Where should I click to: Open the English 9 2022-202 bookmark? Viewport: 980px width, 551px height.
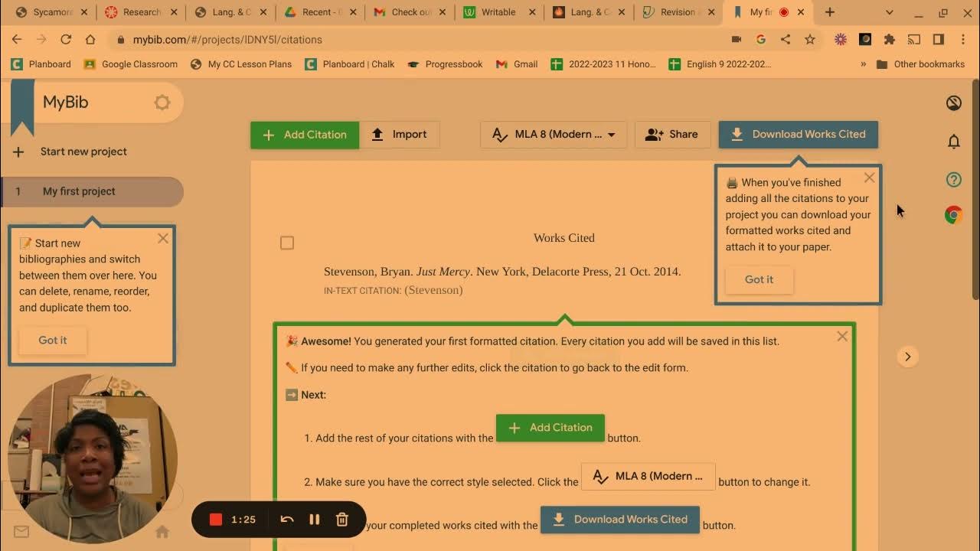(720, 64)
